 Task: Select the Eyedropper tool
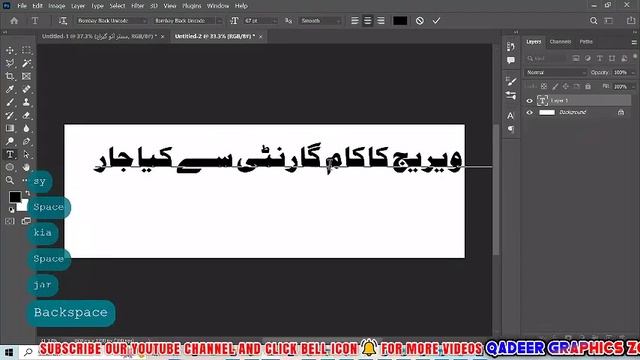pyautogui.click(x=10, y=89)
